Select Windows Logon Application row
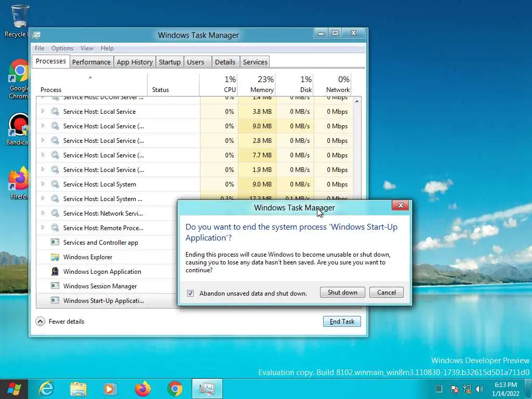The height and width of the screenshot is (399, 532). 107,271
